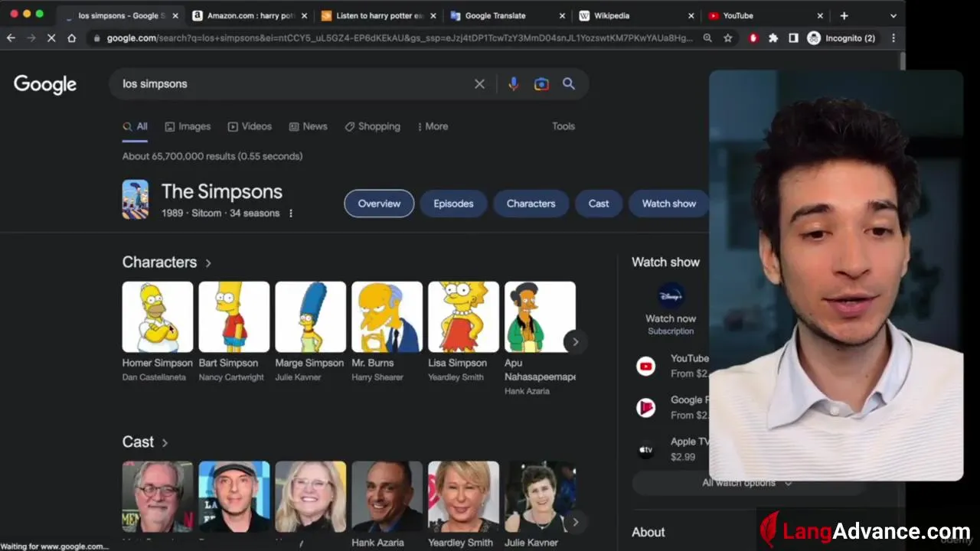Screen dimensions: 980x551
Task: Open Yeardley Smith cast photo
Action: (463, 496)
